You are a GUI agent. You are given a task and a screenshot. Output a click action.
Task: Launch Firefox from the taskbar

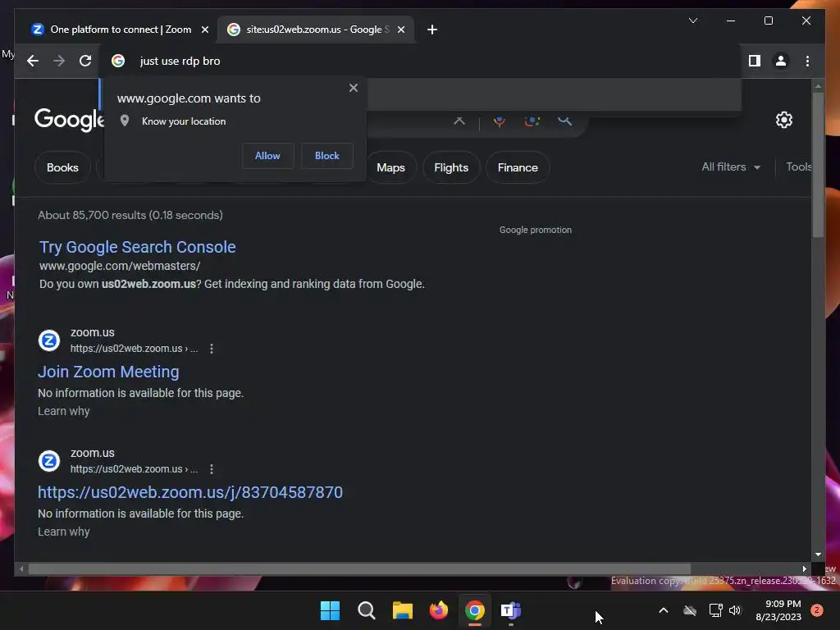point(439,610)
